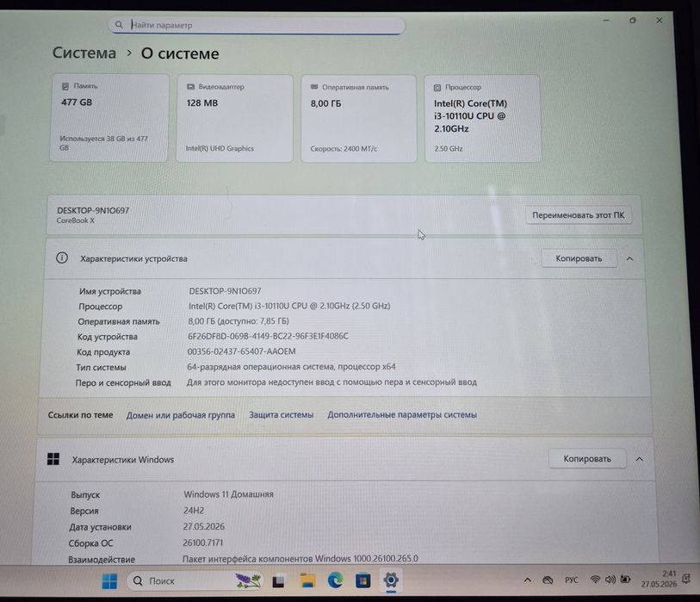
Task: Click the Settings gear icon in taskbar
Action: pos(391,580)
